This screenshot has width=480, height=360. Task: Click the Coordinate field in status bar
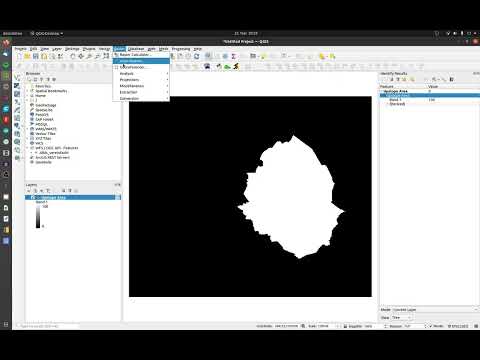[x=286, y=326]
